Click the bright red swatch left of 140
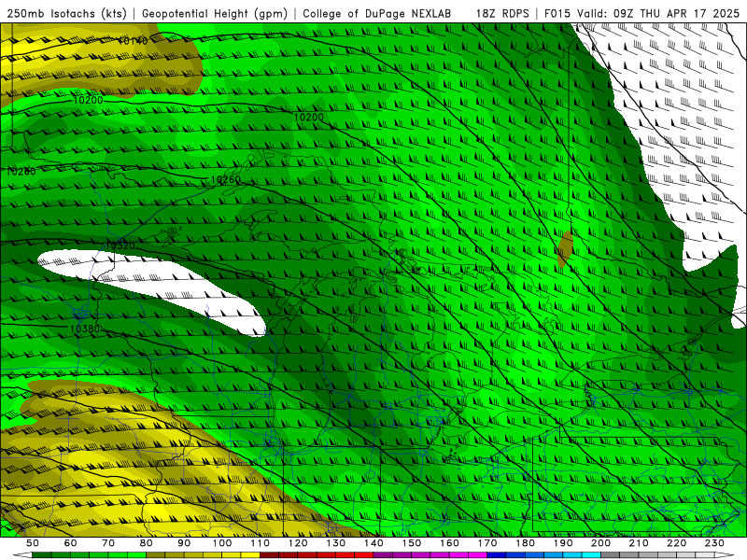 coord(364,555)
